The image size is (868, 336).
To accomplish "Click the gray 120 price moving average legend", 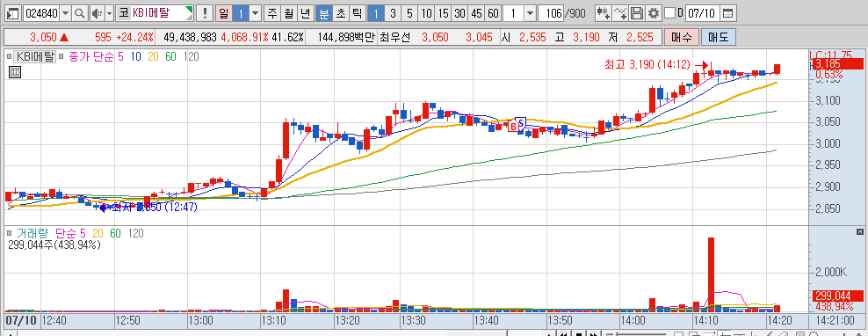I will [191, 55].
